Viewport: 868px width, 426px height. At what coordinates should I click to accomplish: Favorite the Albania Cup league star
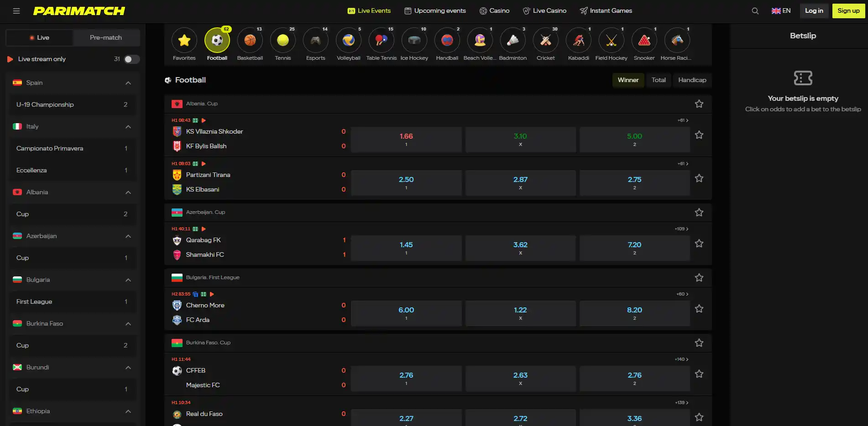[x=699, y=104]
